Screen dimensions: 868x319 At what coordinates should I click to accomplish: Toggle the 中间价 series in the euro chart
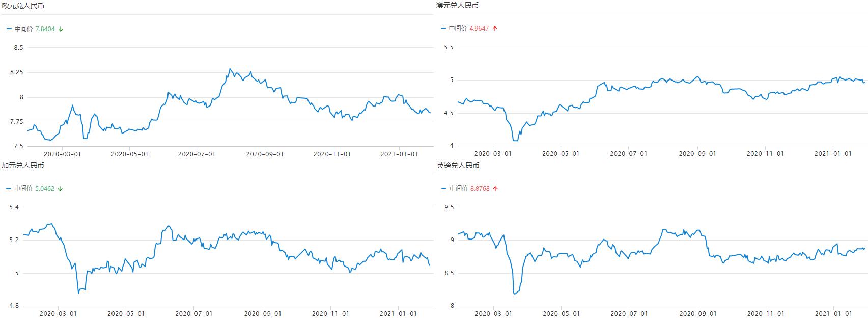(x=23, y=29)
